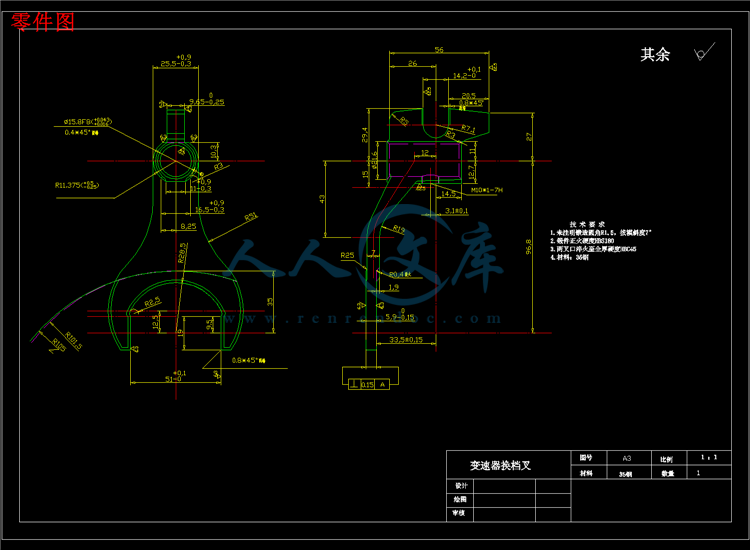
Task: Click the M10×1-7H thread callout
Action: pyautogui.click(x=487, y=190)
